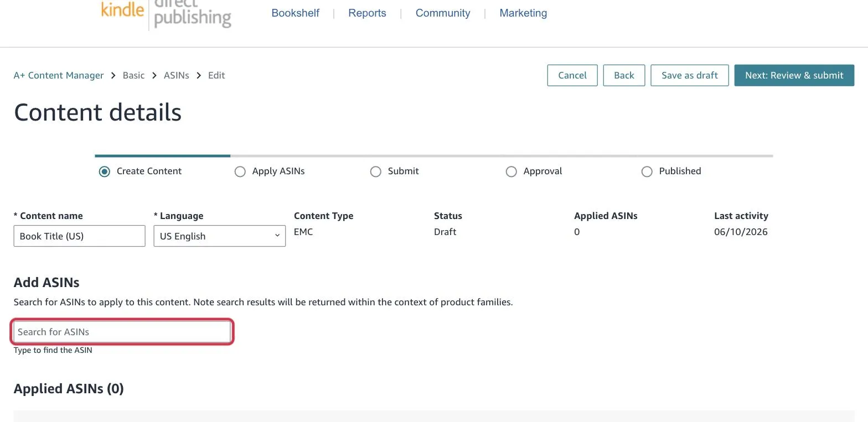Click the Add ASINs heading
Viewport: 868px width, 422px height.
[x=46, y=283]
